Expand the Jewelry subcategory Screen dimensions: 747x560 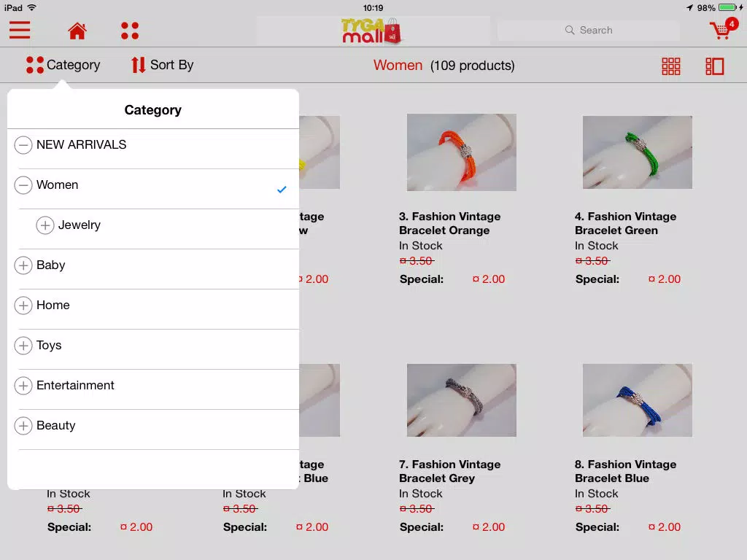(44, 225)
